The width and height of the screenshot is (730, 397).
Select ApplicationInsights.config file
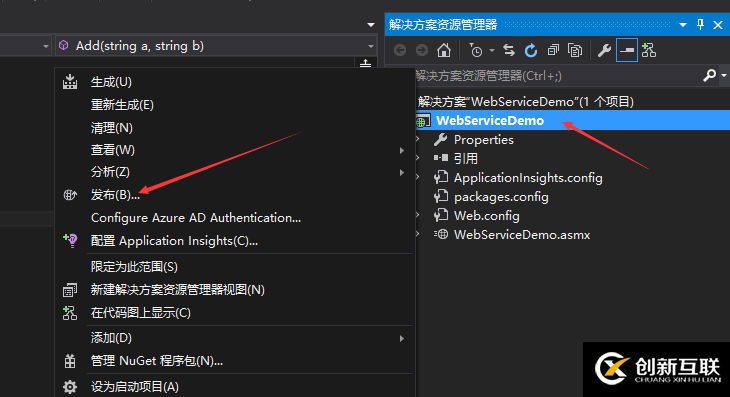(528, 178)
